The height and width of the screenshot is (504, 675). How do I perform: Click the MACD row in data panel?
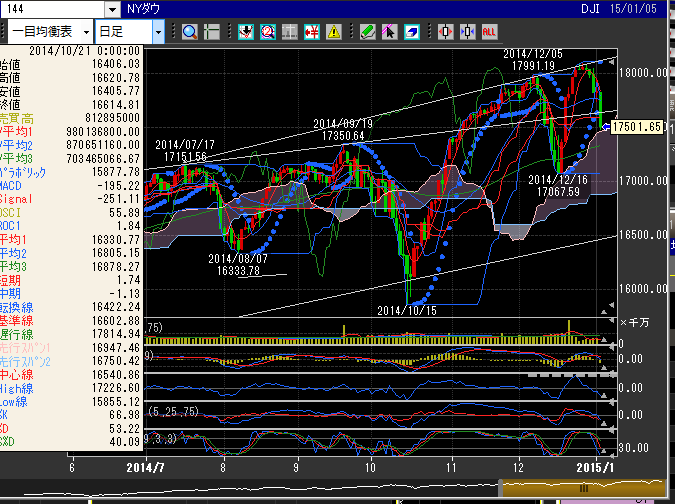point(70,186)
